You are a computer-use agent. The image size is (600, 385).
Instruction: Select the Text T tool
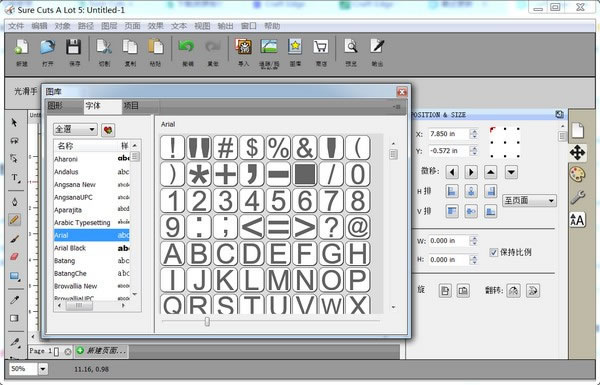[x=15, y=177]
